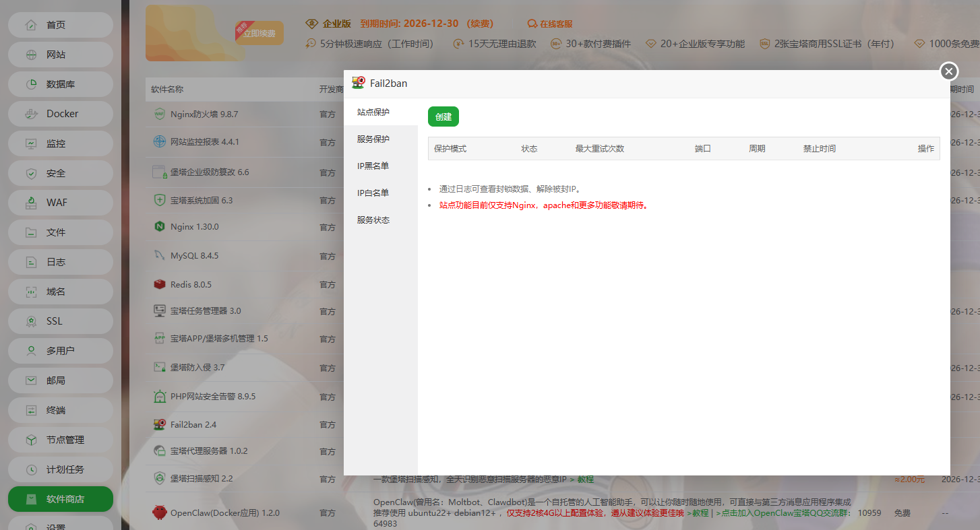Open the IP白名单 tab
The image size is (980, 530).
point(375,193)
